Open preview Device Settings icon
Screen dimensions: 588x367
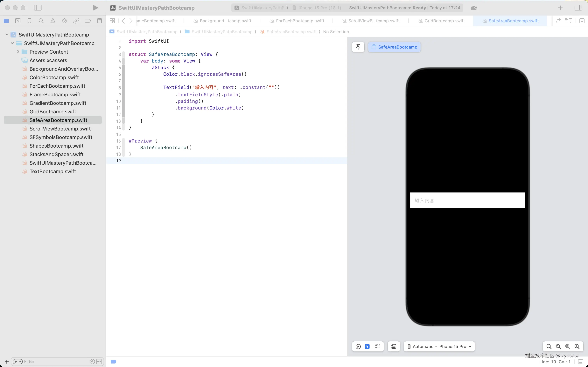tap(394, 346)
